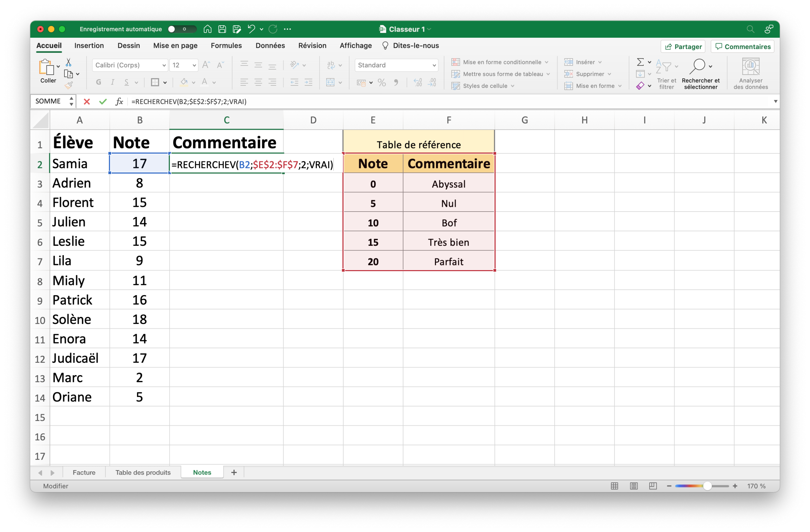
Task: Click the Home icon in title bar
Action: tap(207, 29)
